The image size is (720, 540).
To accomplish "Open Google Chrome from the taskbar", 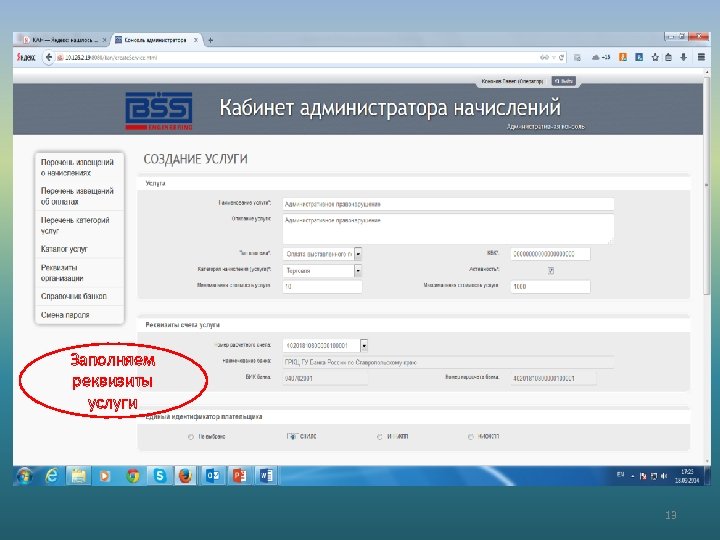I will click(x=133, y=476).
